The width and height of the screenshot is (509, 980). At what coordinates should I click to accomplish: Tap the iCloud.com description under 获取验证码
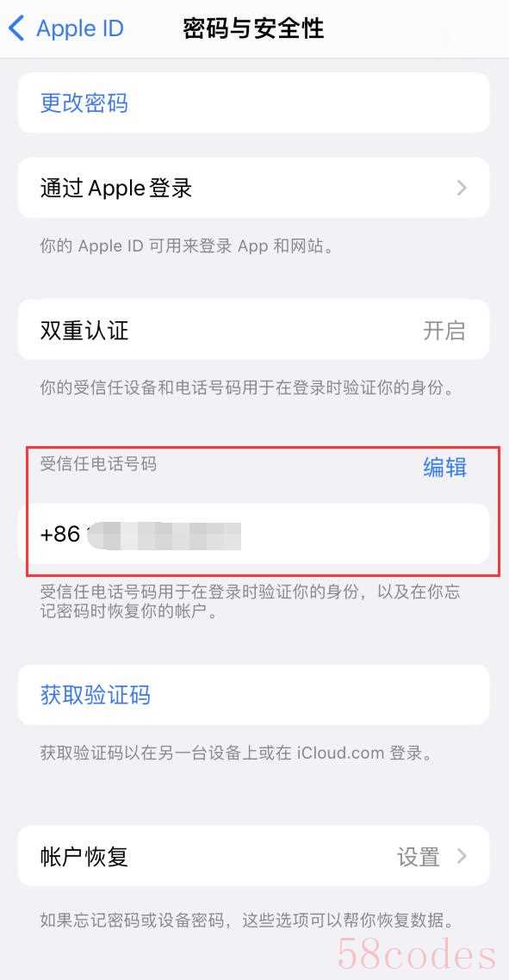[x=236, y=754]
